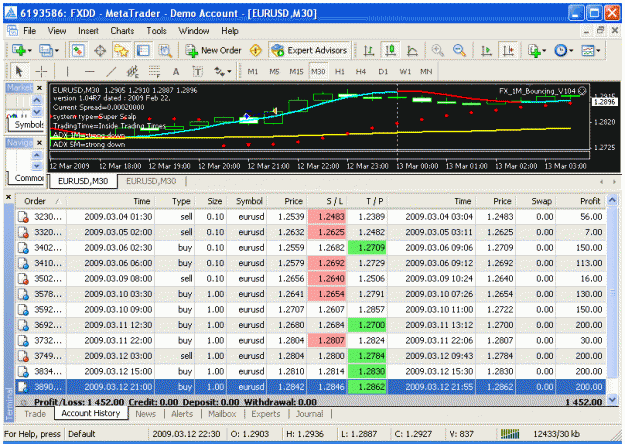Select the Draw Vertical Line tool
The width and height of the screenshot is (625, 444).
[x=67, y=72]
